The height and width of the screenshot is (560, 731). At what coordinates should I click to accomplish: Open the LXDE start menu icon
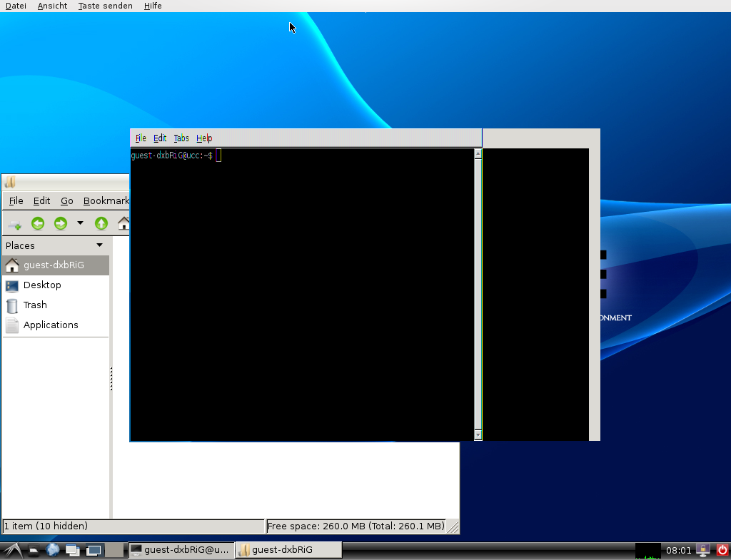click(x=12, y=550)
